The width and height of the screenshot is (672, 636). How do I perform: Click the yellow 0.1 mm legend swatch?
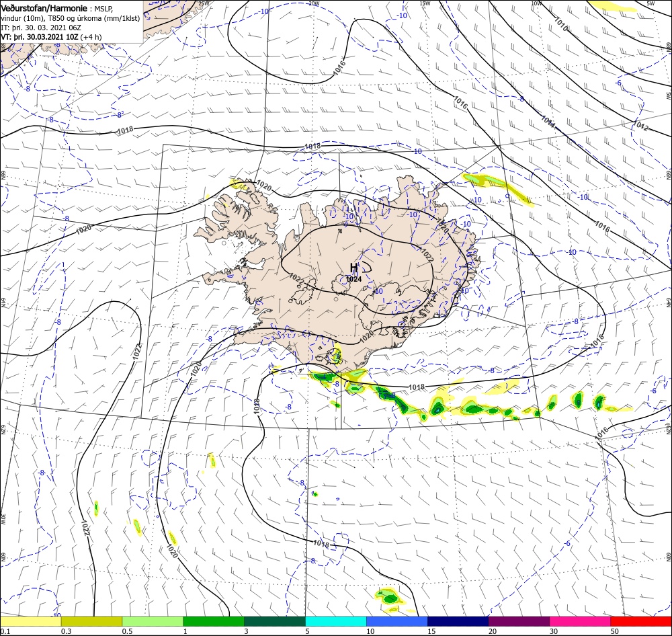pos(30,621)
